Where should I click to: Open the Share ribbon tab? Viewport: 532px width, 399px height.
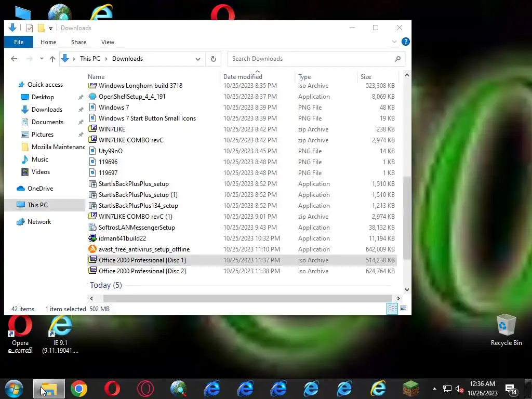point(78,42)
